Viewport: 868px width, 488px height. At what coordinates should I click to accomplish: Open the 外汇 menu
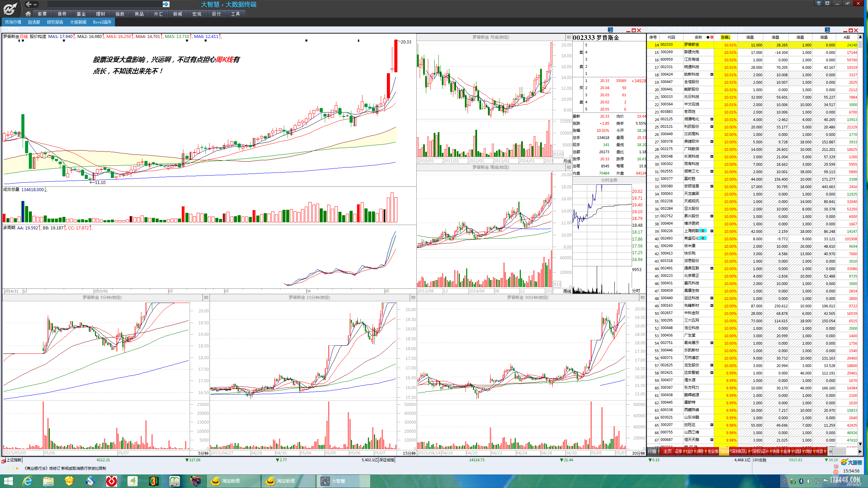(x=158, y=14)
